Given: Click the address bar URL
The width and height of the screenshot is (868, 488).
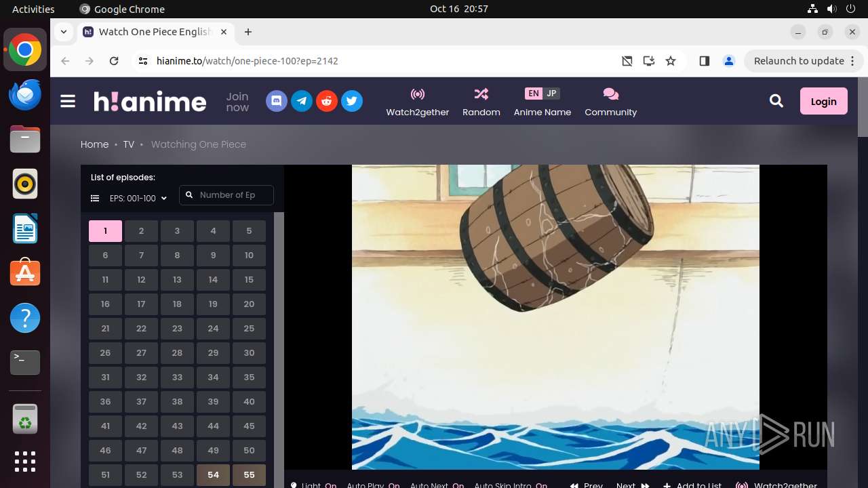Looking at the screenshot, I should click(x=248, y=61).
